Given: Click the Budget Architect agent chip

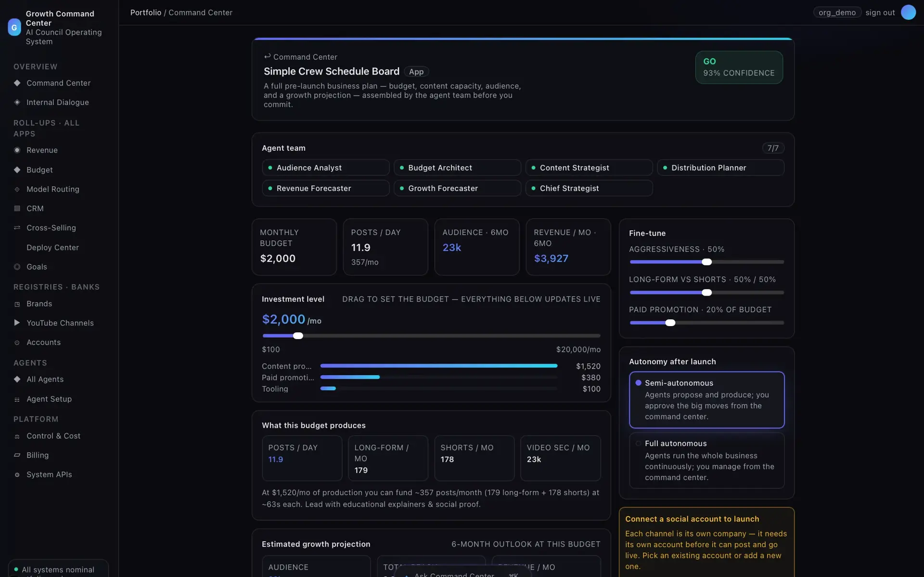Looking at the screenshot, I should (457, 168).
